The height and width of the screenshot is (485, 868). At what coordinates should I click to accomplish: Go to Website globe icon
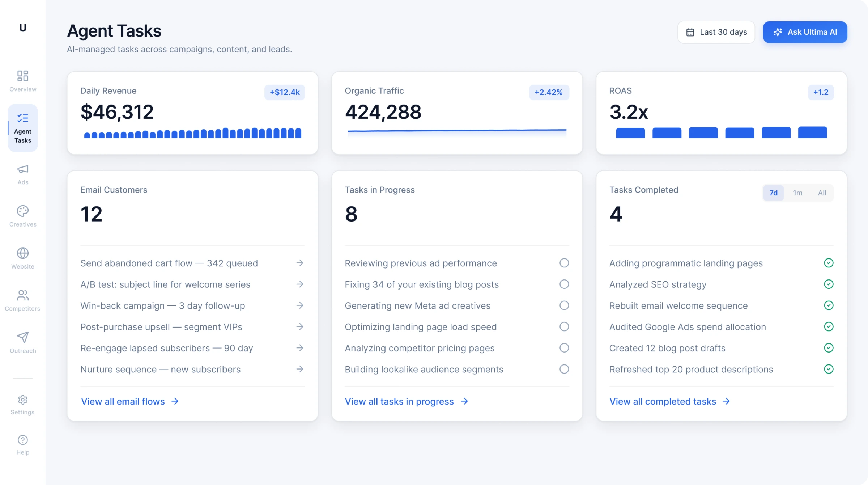23,253
